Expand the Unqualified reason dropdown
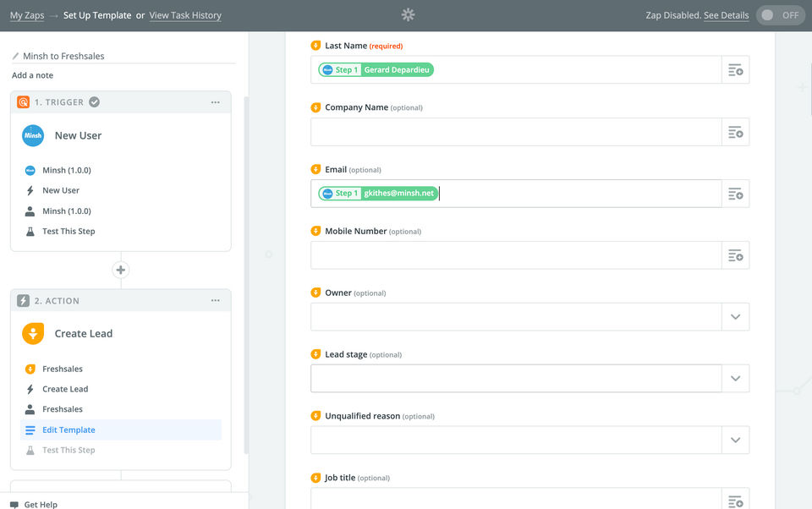The width and height of the screenshot is (812, 509). click(735, 441)
